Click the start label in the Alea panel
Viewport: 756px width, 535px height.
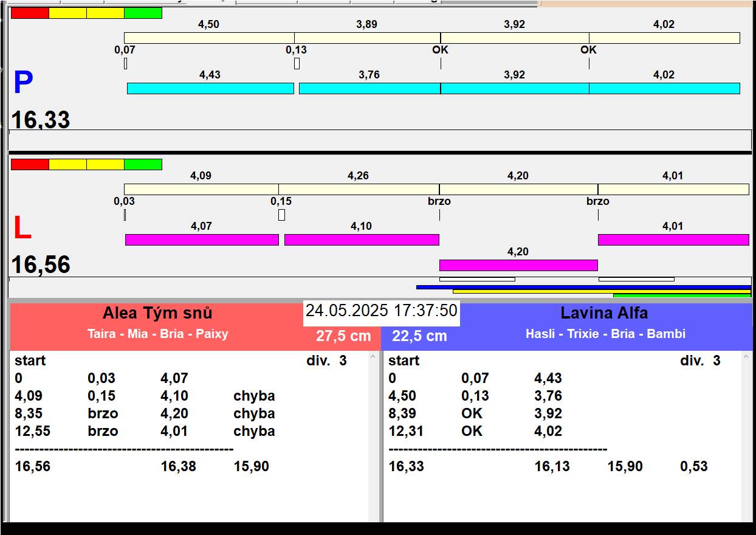point(30,361)
